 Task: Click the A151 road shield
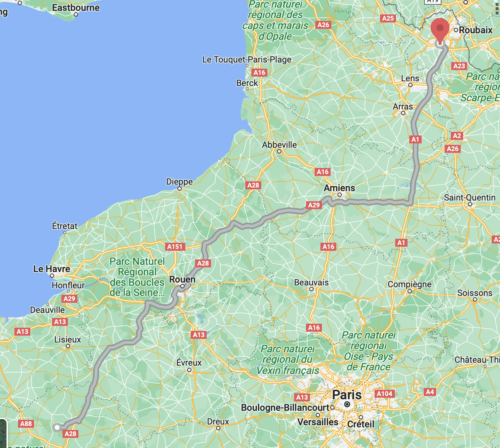[x=175, y=247]
